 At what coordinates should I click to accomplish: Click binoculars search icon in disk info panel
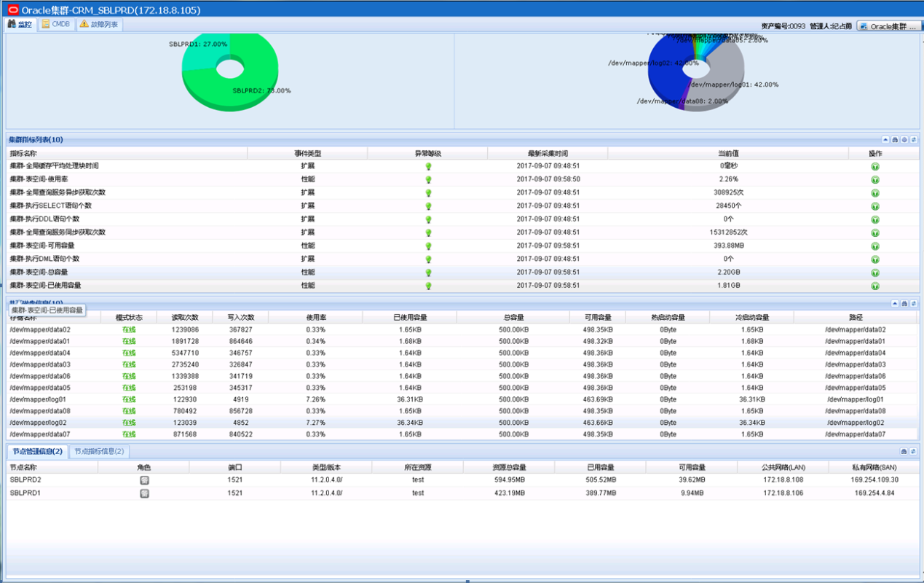[x=904, y=303]
